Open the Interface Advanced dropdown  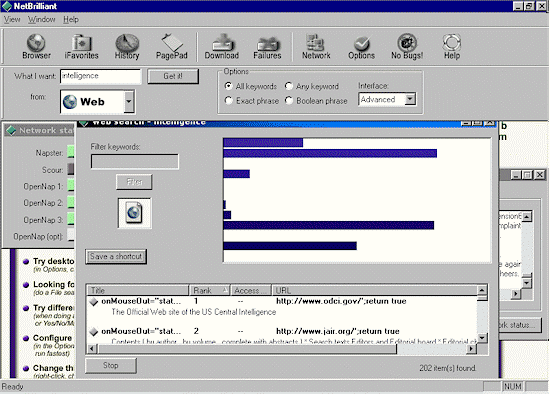(409, 99)
